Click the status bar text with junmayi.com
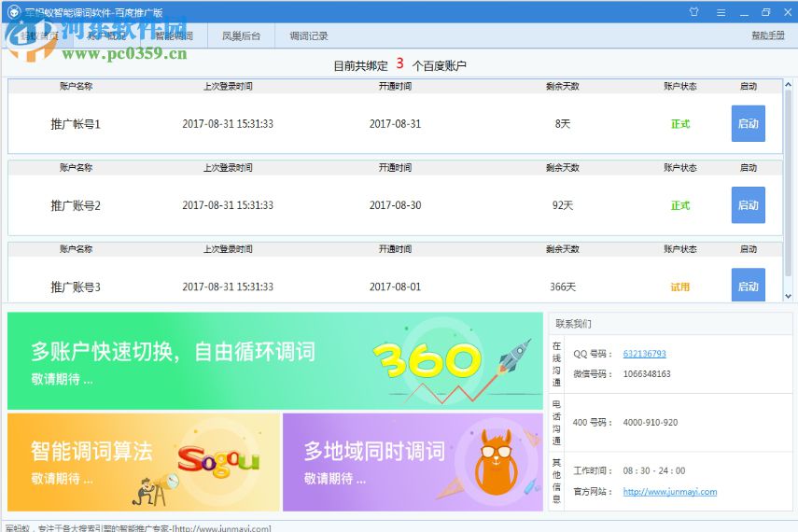Viewport: 798px width, 532px height. coord(138,528)
